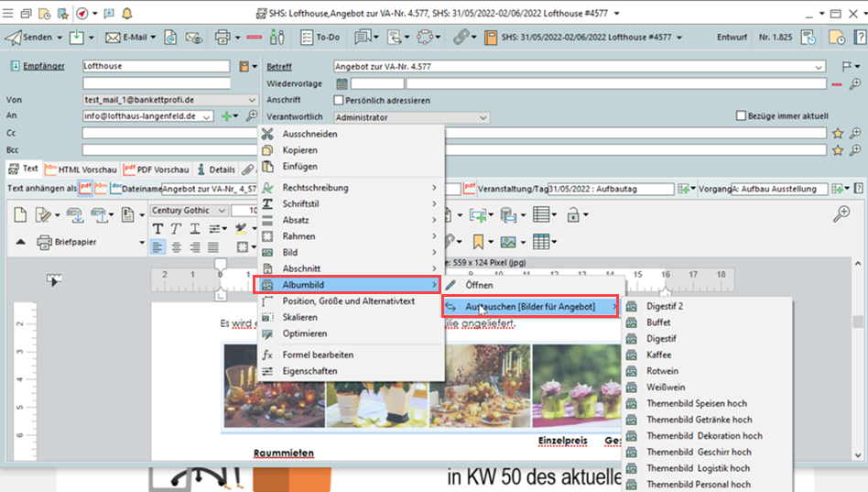The height and width of the screenshot is (492, 868).
Task: Open the Verantwortlich Administrator dropdown
Action: pos(483,117)
